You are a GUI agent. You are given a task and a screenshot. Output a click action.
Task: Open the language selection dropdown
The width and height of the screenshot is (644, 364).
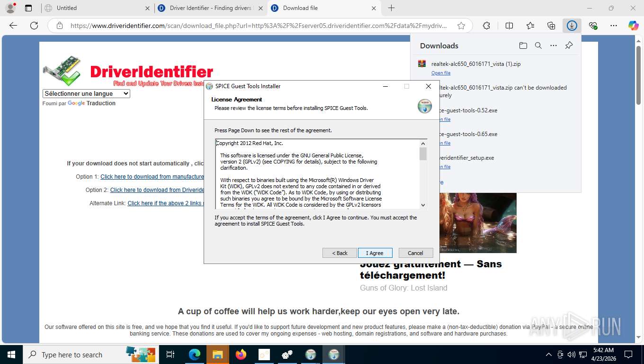86,94
